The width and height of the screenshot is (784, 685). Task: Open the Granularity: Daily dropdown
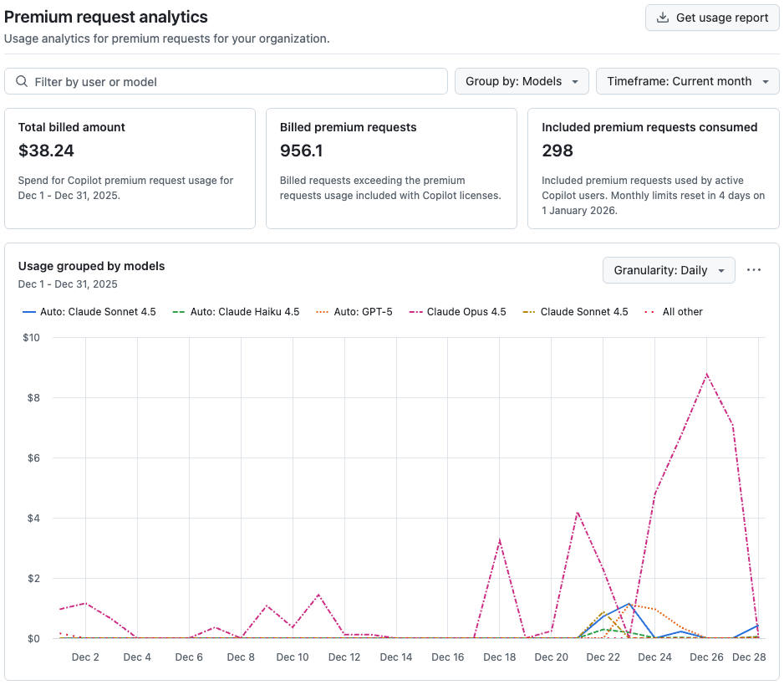coord(668,270)
